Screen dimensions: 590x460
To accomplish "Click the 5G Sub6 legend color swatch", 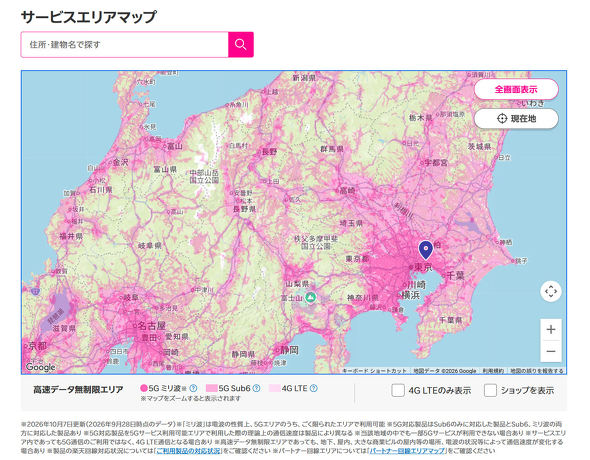I will pyautogui.click(x=211, y=388).
